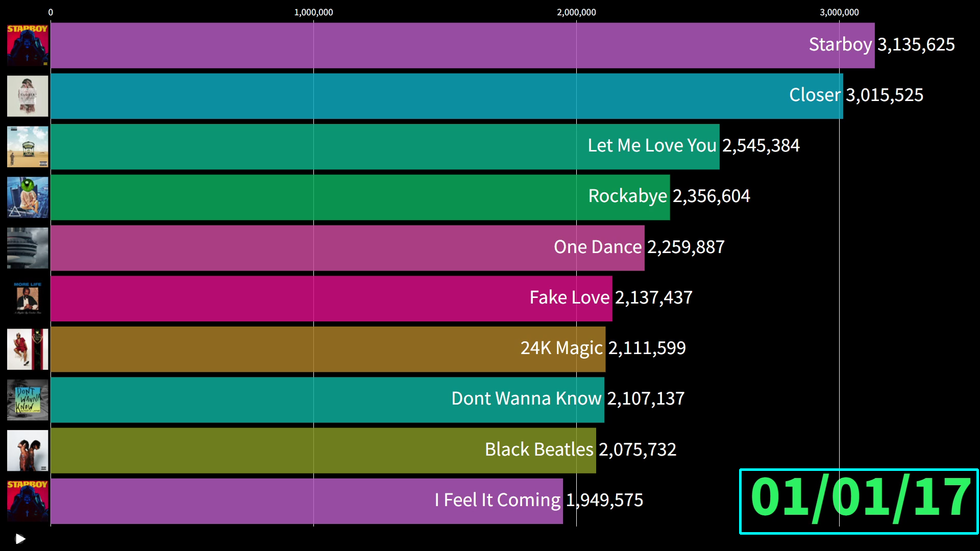
Task: Click the 01/01/17 date box
Action: (859, 501)
